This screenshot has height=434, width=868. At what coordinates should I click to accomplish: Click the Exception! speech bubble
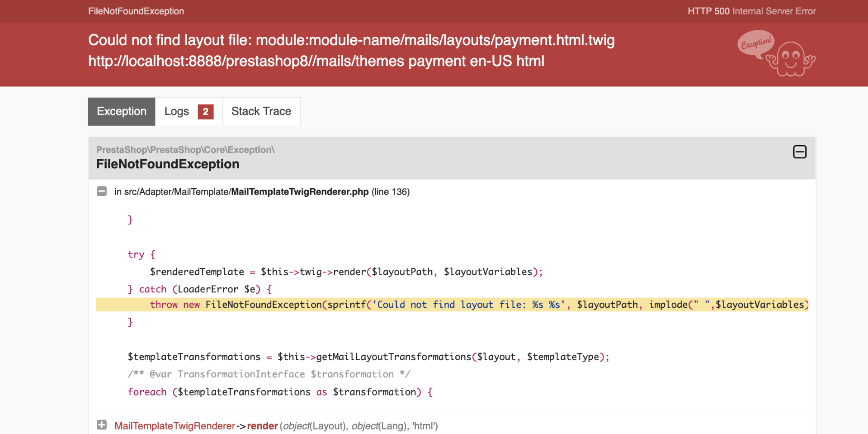756,43
